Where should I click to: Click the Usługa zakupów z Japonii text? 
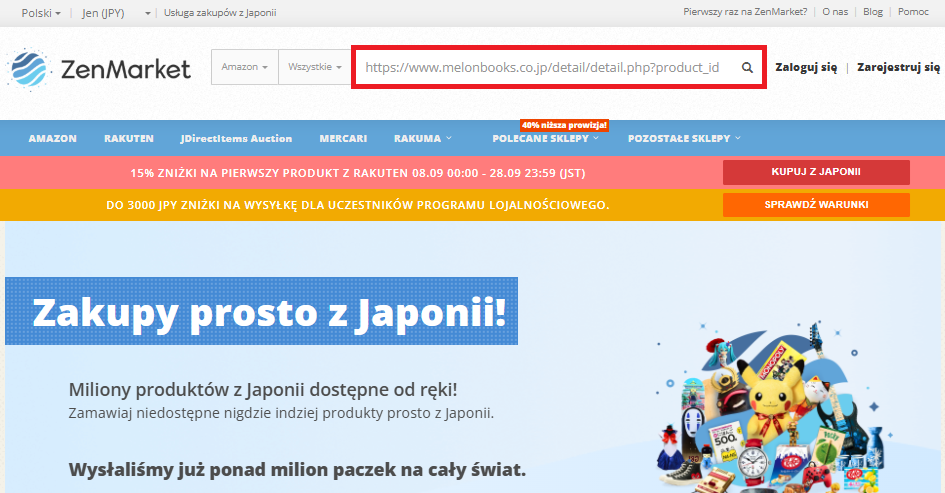pyautogui.click(x=220, y=13)
